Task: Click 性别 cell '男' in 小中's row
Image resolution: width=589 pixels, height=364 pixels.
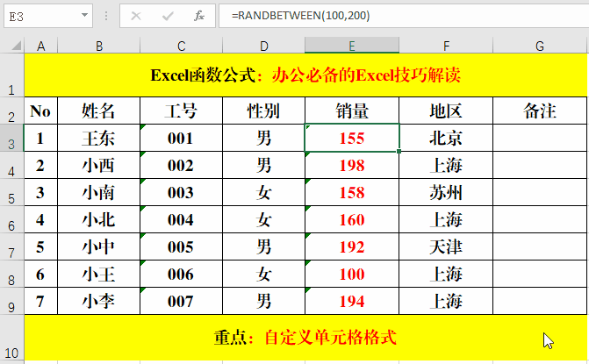Action: 263,246
